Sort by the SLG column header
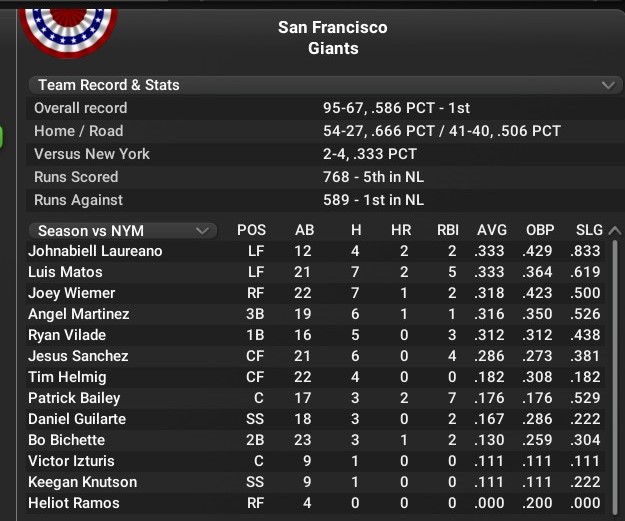Viewport: 625px width, 521px height. [589, 230]
